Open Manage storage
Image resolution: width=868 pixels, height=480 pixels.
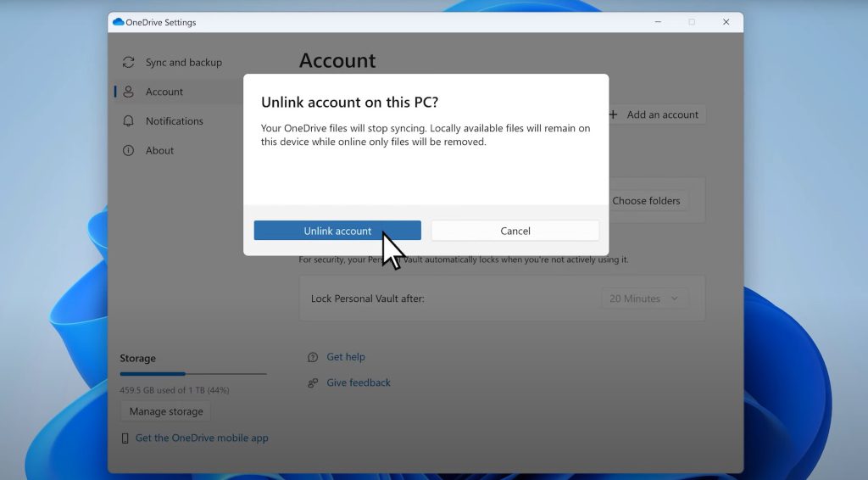coord(166,411)
